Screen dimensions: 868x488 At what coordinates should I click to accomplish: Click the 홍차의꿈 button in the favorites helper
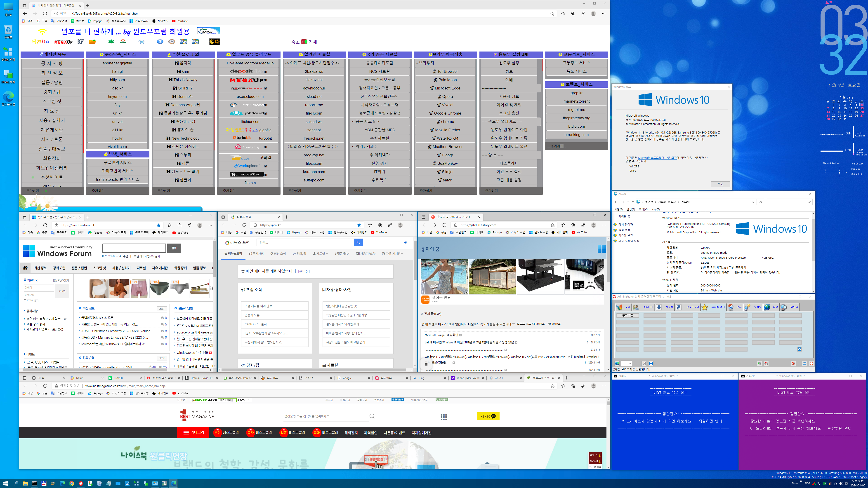click(x=627, y=316)
